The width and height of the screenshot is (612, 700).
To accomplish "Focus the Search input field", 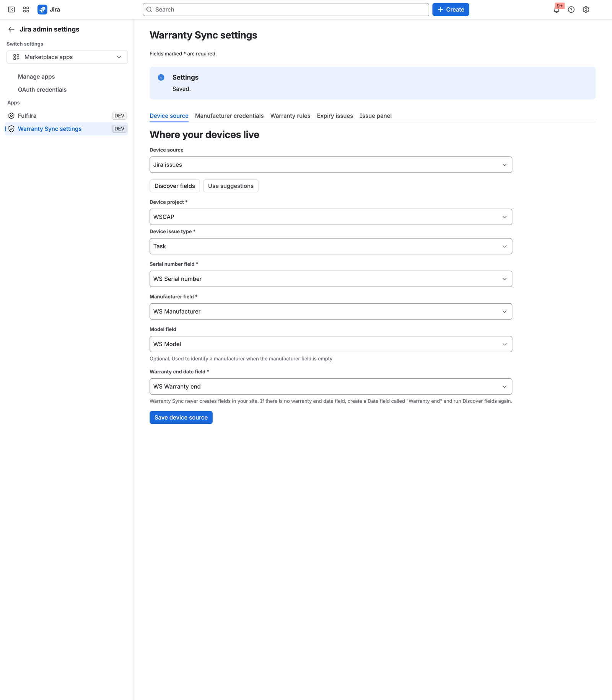I will tap(286, 10).
